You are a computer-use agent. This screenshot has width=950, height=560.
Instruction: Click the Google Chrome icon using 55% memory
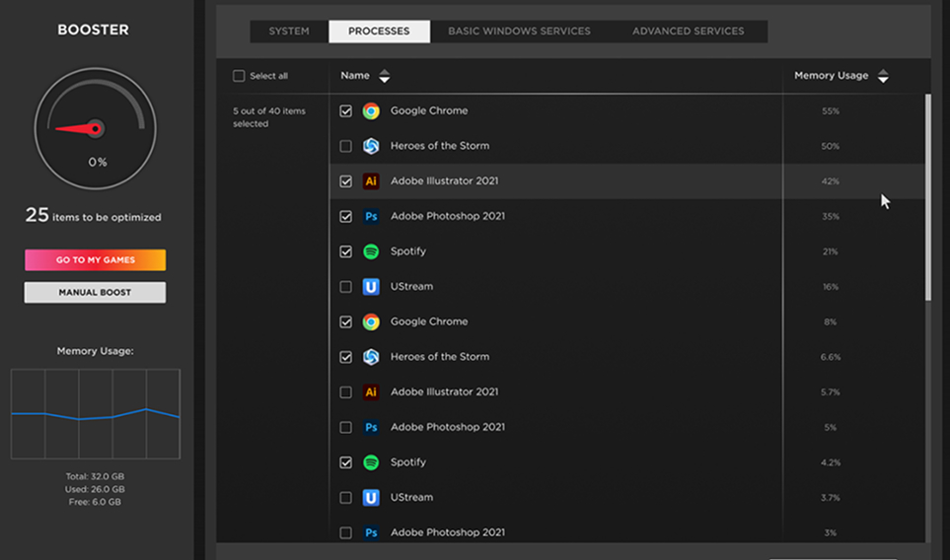tap(371, 111)
